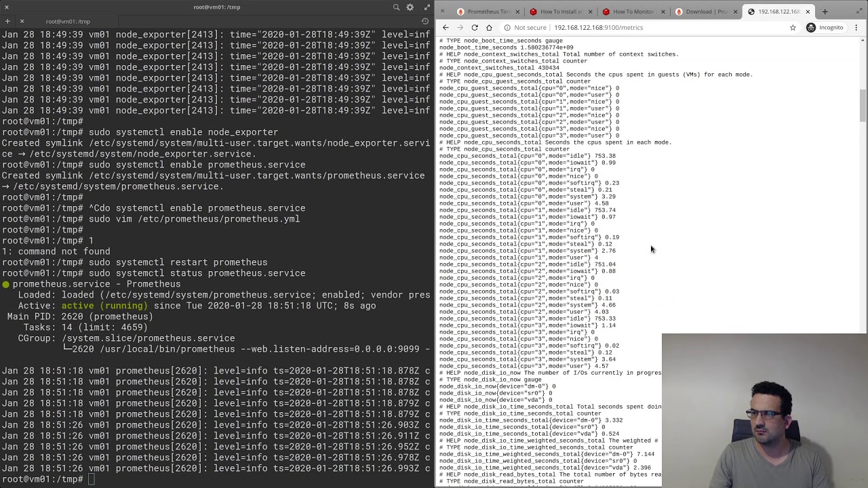Screen dimensions: 868x488
Task: Click the 'Main PID: 2620 (prometheus)' line
Action: (x=80, y=317)
